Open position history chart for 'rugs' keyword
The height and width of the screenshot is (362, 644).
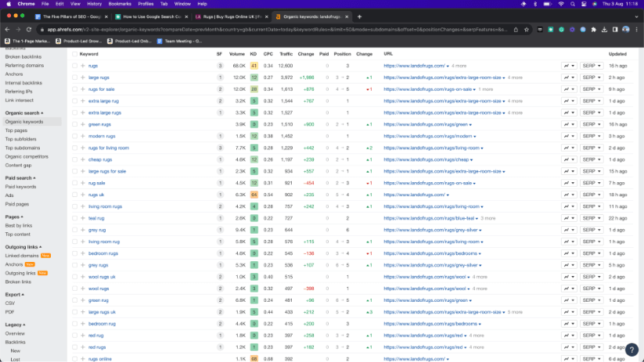(567, 66)
